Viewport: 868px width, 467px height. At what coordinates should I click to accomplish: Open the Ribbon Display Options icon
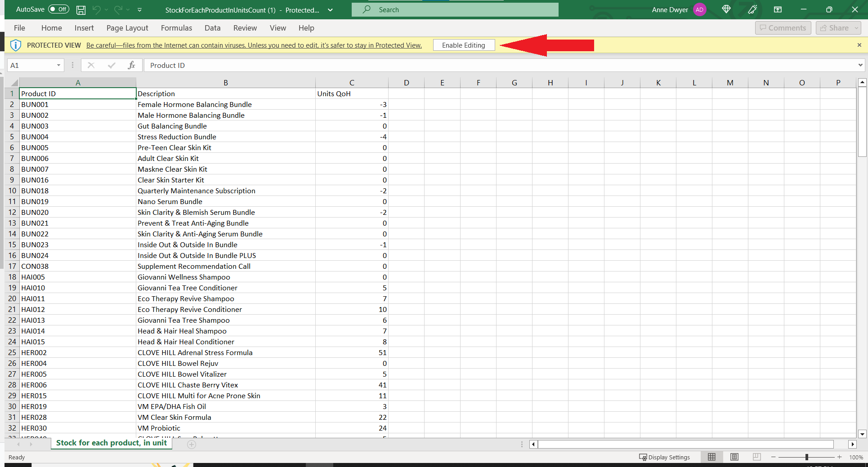click(x=778, y=9)
